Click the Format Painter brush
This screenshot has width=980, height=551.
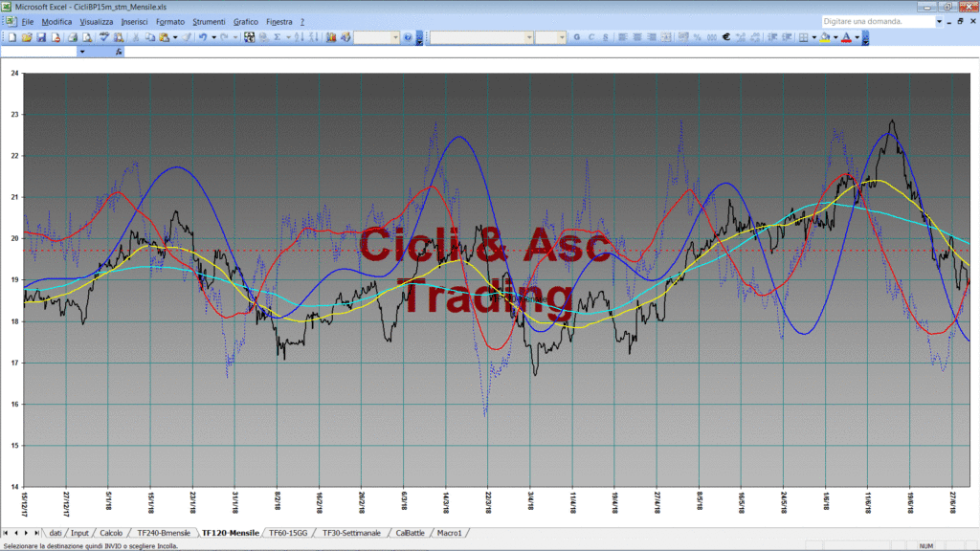187,37
